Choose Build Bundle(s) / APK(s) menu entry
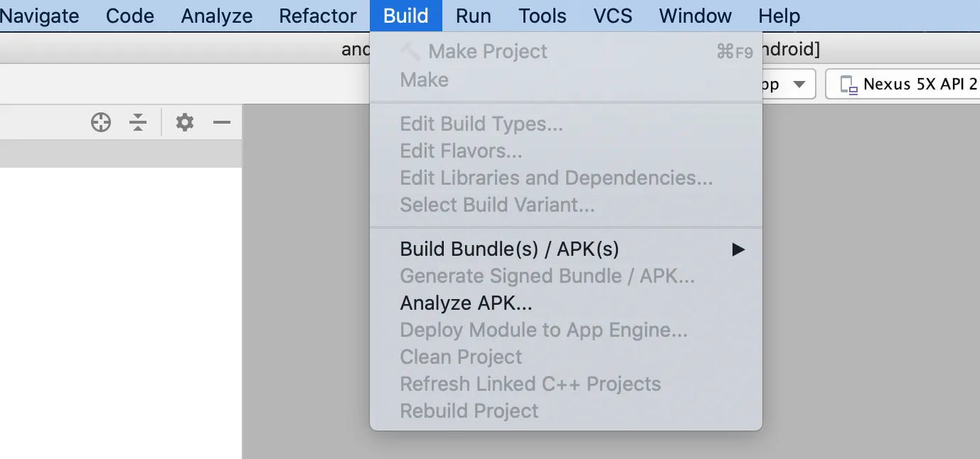This screenshot has height=459, width=980. pos(509,249)
